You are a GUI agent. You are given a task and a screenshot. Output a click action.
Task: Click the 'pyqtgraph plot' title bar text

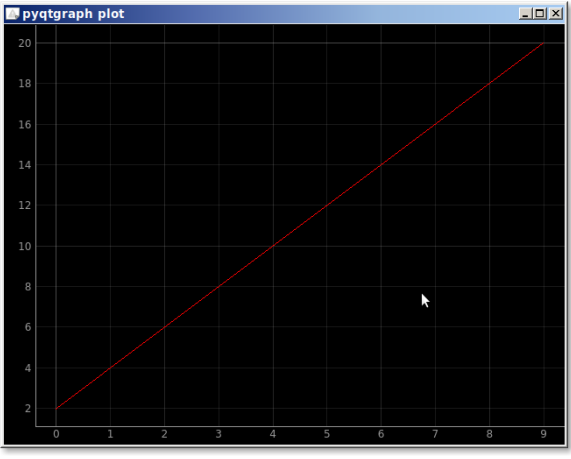[73, 14]
